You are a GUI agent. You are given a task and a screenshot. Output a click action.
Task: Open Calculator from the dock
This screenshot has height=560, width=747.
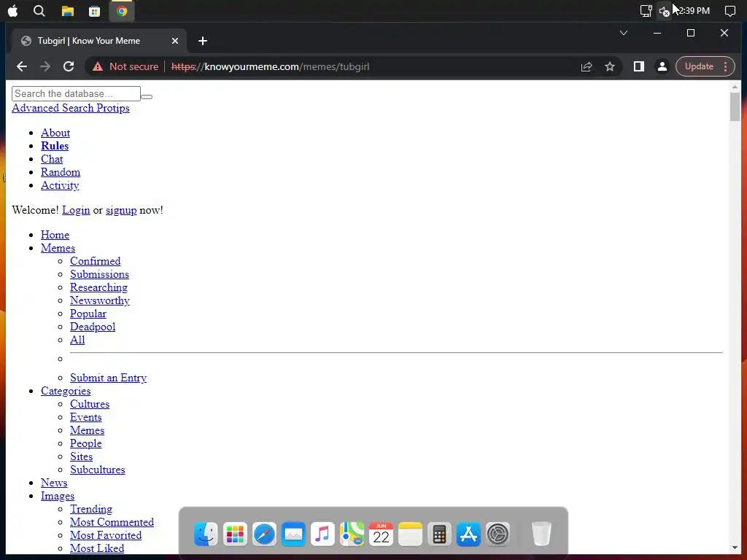click(439, 534)
